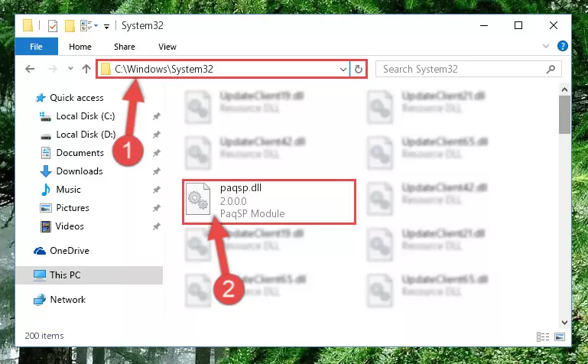Click the New Folder icon in title bar

[70, 26]
